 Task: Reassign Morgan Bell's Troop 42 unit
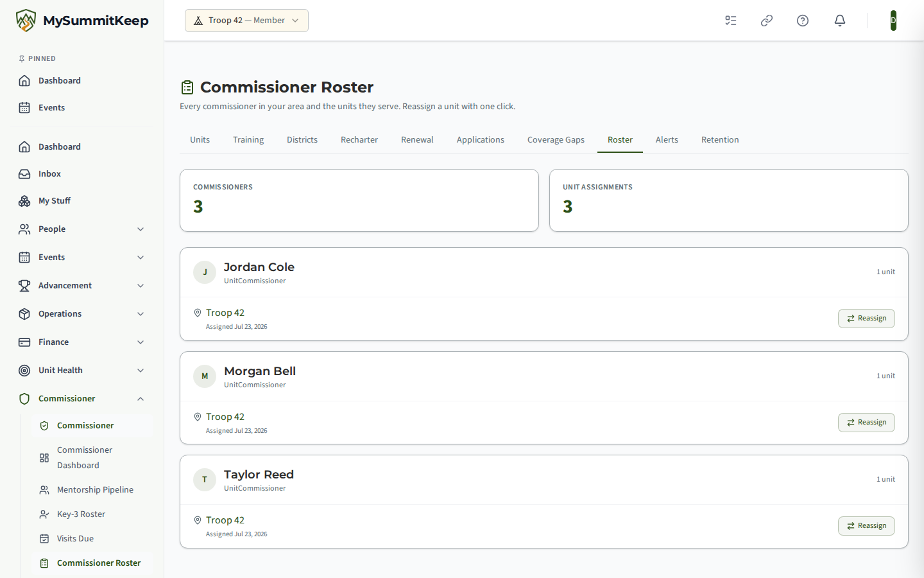coord(866,423)
